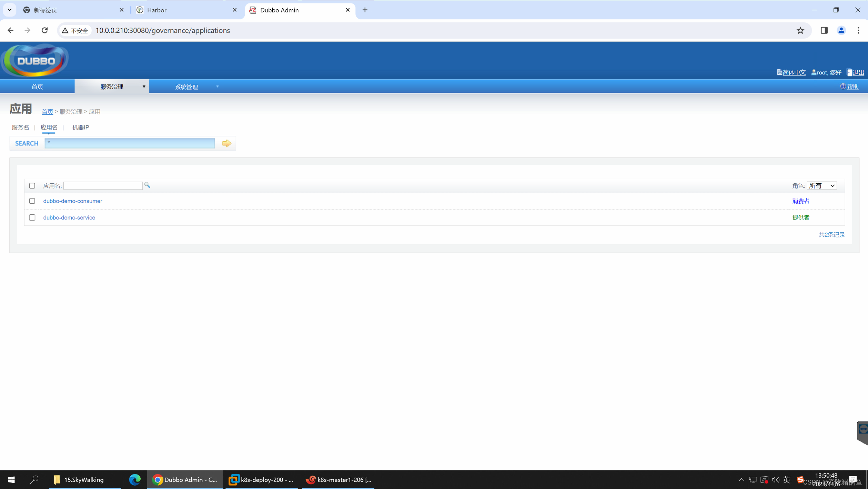Open the 角色 role dropdown
868x489 pixels.
pyautogui.click(x=822, y=186)
